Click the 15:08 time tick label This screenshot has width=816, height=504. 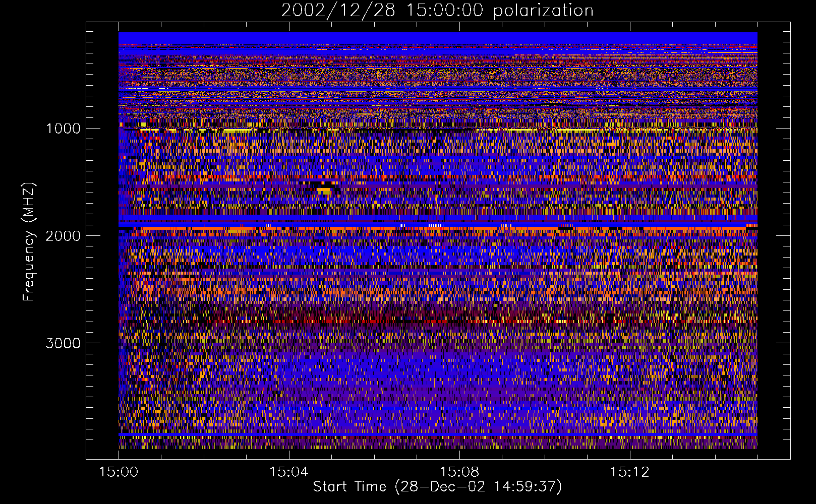(x=459, y=472)
